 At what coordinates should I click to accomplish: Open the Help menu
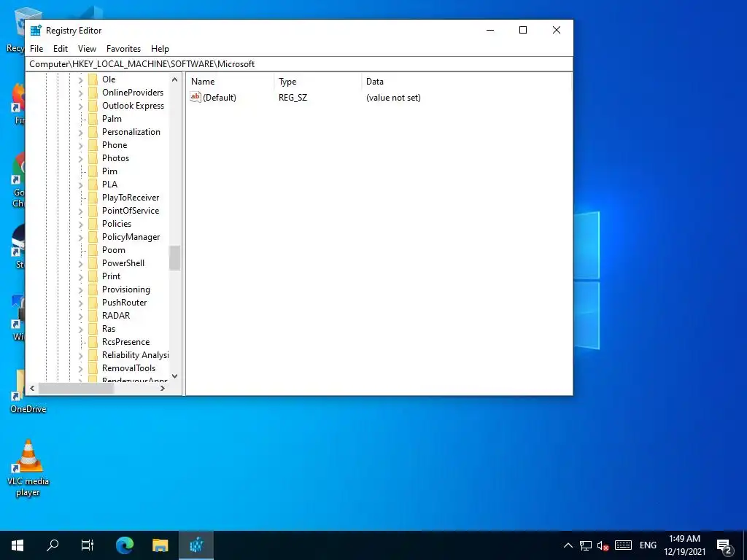(160, 49)
